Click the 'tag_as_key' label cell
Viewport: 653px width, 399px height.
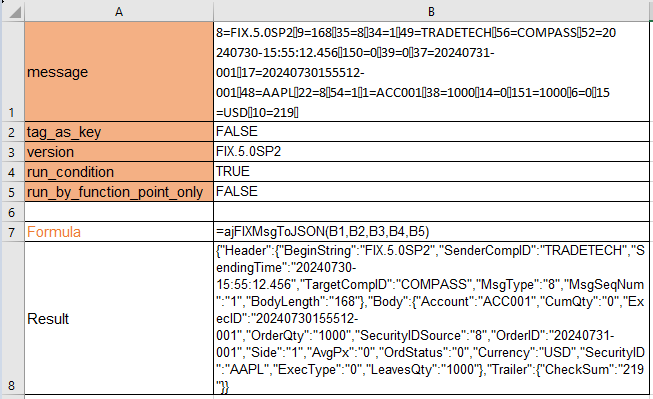pyautogui.click(x=119, y=132)
